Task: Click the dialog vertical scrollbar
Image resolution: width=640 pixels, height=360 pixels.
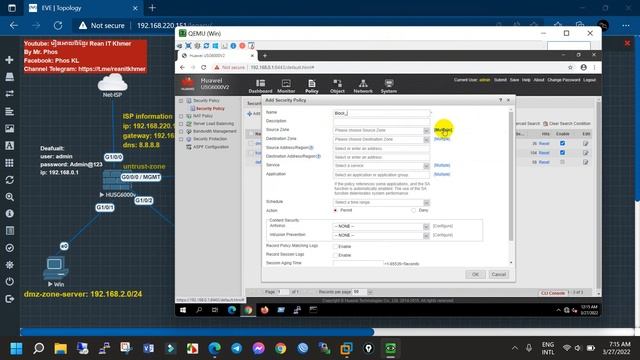Action: [511, 176]
